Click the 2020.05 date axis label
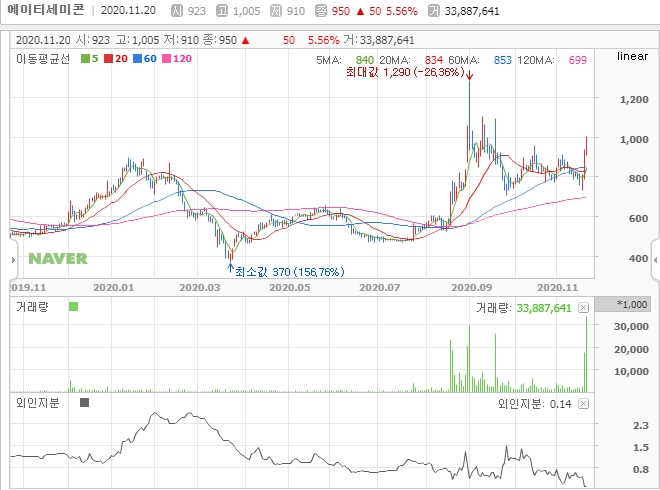The height and width of the screenshot is (490, 660). coord(290,288)
